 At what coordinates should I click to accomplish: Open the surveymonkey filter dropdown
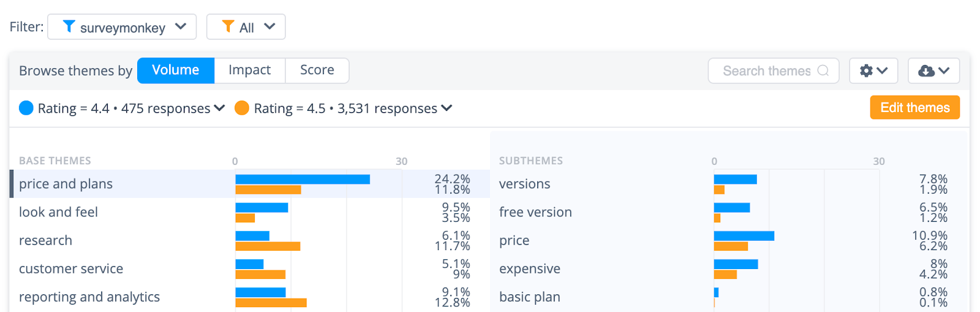[x=122, y=27]
